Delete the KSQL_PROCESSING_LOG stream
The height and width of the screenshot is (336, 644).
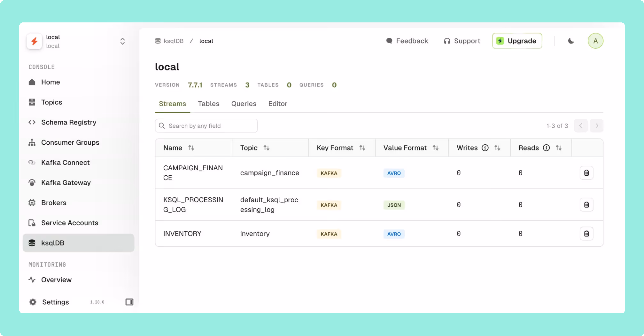coord(586,205)
